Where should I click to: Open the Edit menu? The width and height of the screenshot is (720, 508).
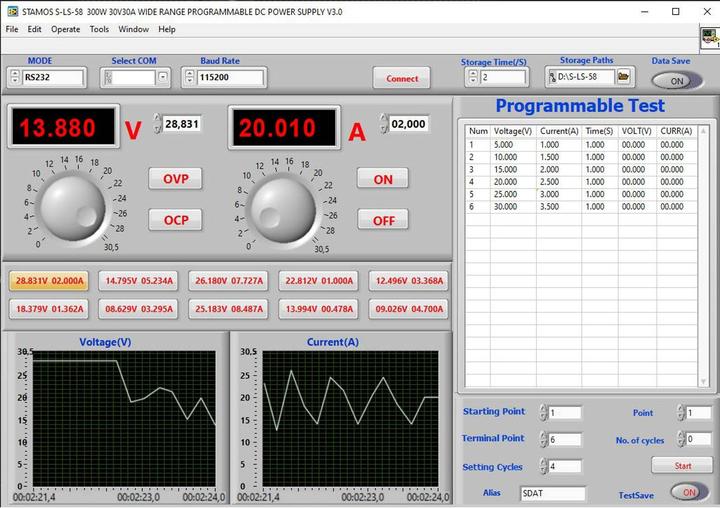click(34, 29)
